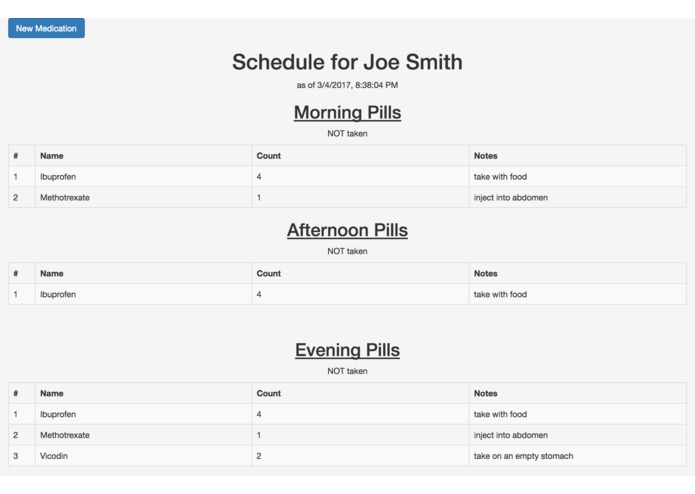Click 'inject into abdomen' note in Morning table
This screenshot has height=494, width=695.
point(510,198)
